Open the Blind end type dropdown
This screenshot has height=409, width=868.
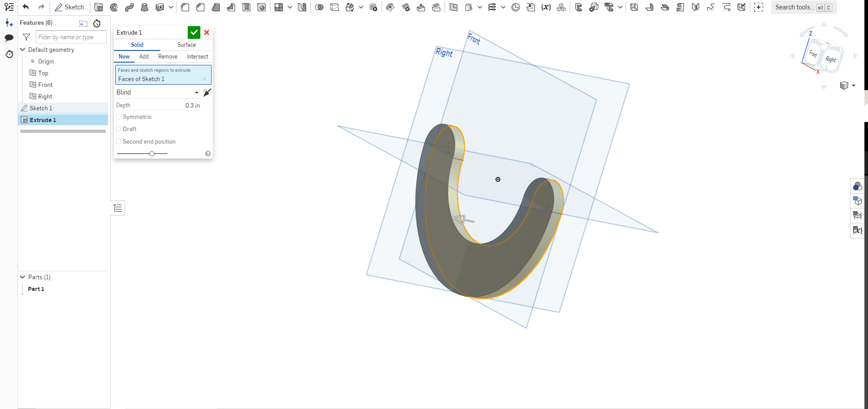[157, 92]
